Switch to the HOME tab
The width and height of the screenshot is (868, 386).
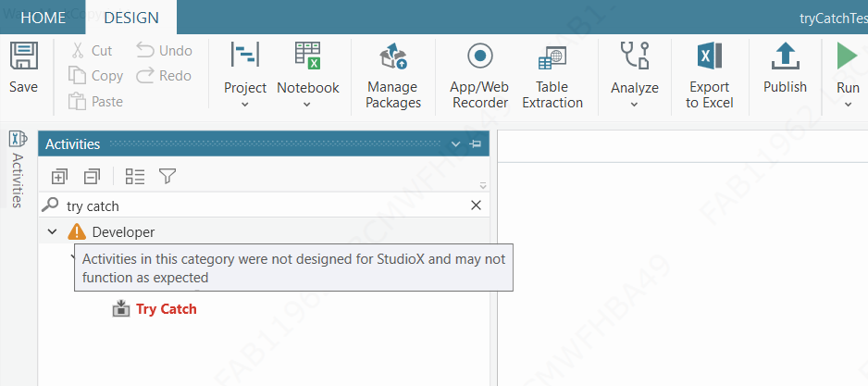point(43,18)
